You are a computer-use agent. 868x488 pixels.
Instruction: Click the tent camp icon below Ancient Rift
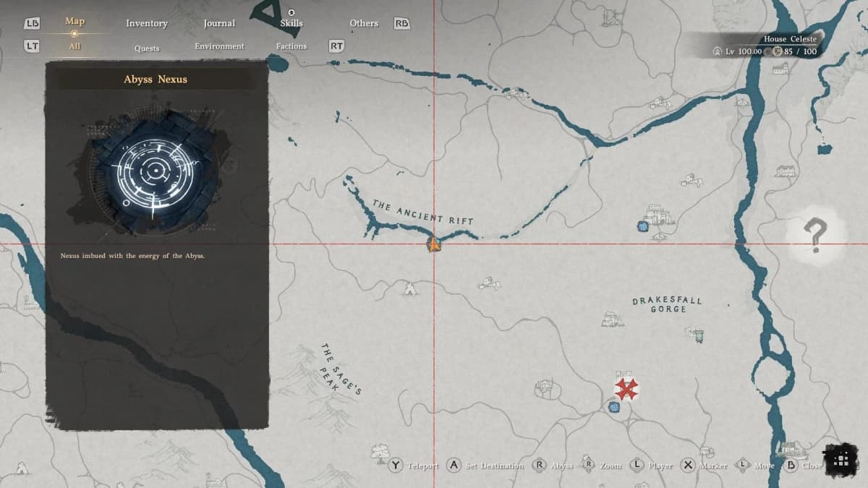click(410, 289)
